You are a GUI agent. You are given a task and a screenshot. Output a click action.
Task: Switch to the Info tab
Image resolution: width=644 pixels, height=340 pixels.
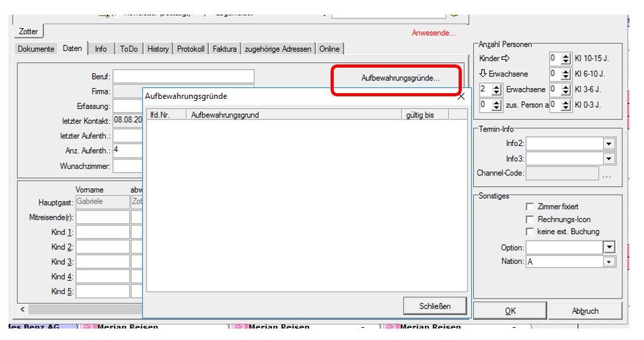101,48
